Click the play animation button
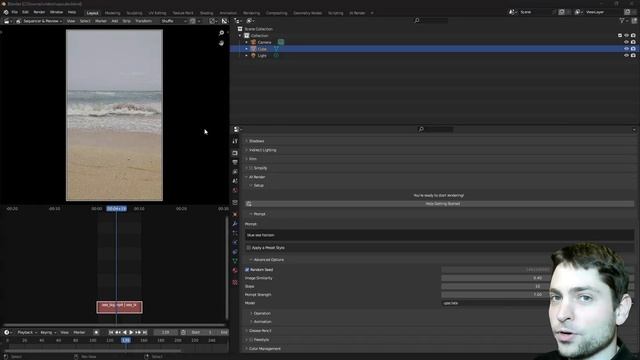 click(131, 332)
